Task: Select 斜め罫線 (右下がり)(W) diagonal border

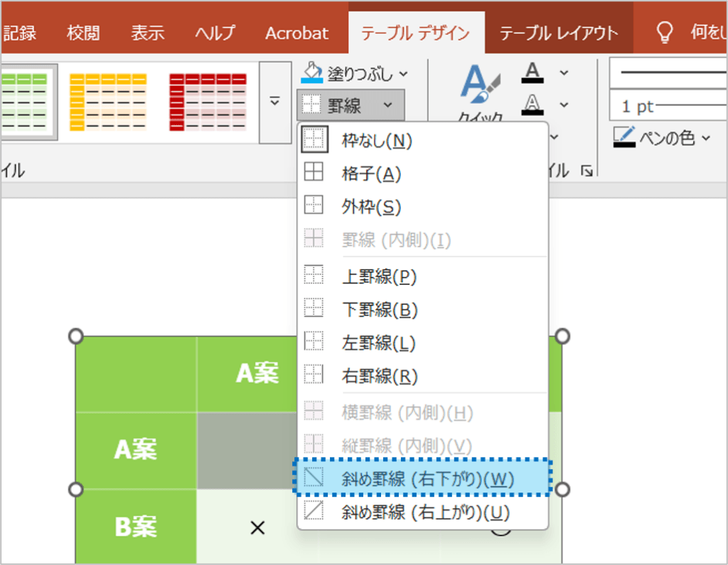Action: tap(423, 478)
